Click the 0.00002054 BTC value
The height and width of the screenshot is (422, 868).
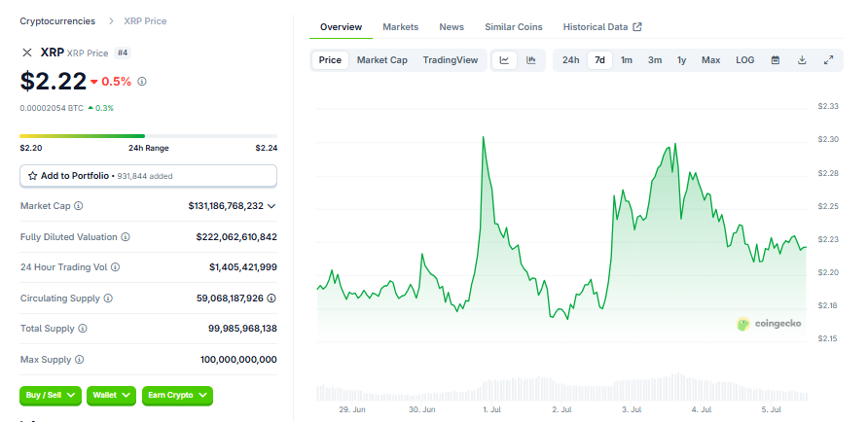tap(52, 108)
